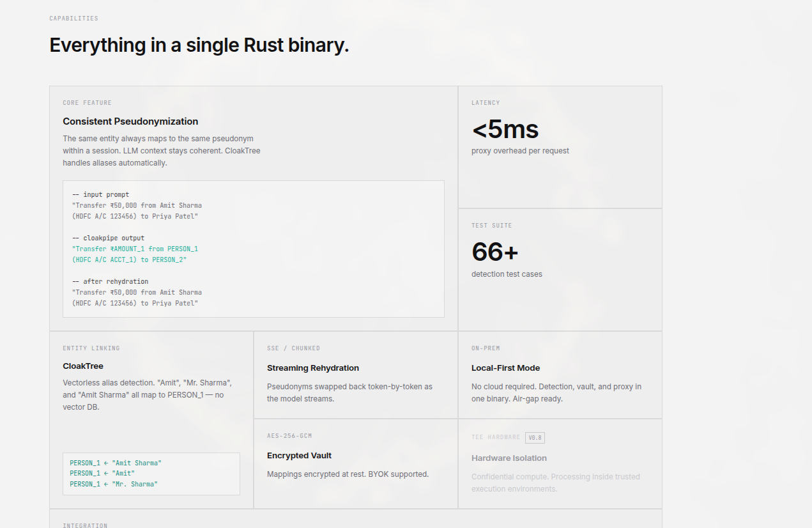The width and height of the screenshot is (812, 528).
Task: Select the 'Everything in a single Rust binary.' heading
Action: 199,45
